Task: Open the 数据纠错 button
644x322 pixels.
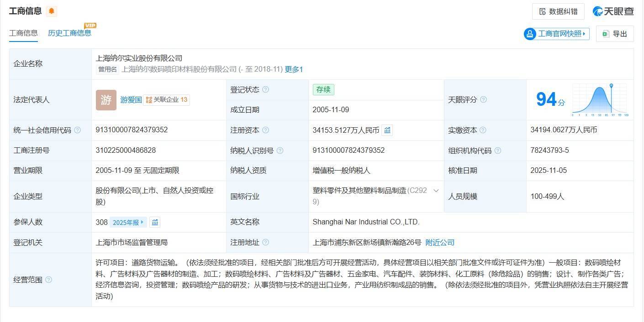Action: click(x=558, y=11)
